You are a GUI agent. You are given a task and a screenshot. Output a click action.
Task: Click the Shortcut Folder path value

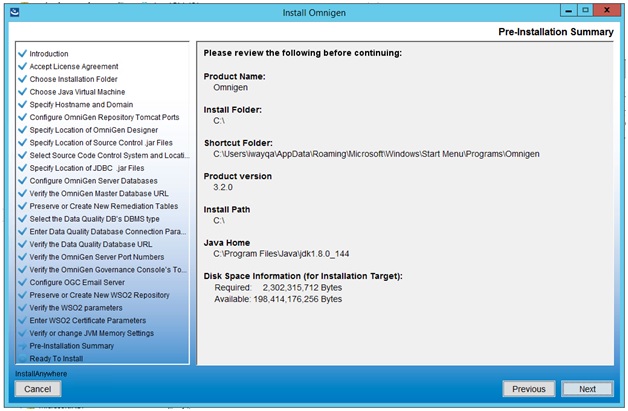[x=376, y=154]
